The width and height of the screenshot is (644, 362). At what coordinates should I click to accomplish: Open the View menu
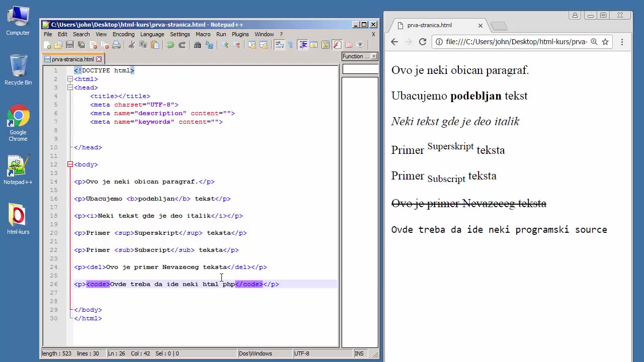(x=101, y=34)
